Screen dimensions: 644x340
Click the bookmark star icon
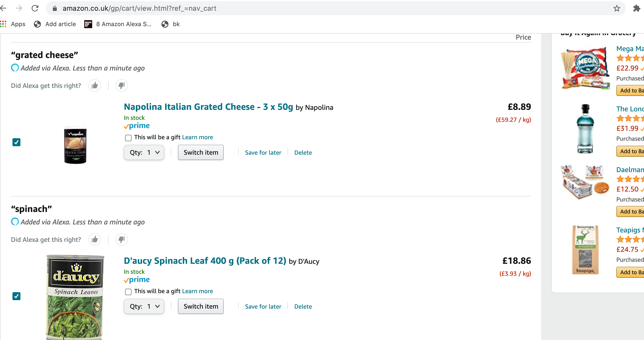pos(616,6)
